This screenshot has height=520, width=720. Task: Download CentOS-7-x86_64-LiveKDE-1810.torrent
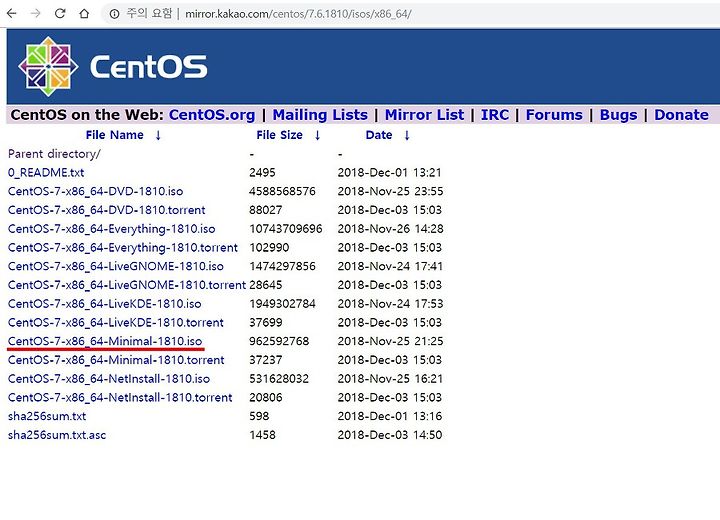point(116,322)
